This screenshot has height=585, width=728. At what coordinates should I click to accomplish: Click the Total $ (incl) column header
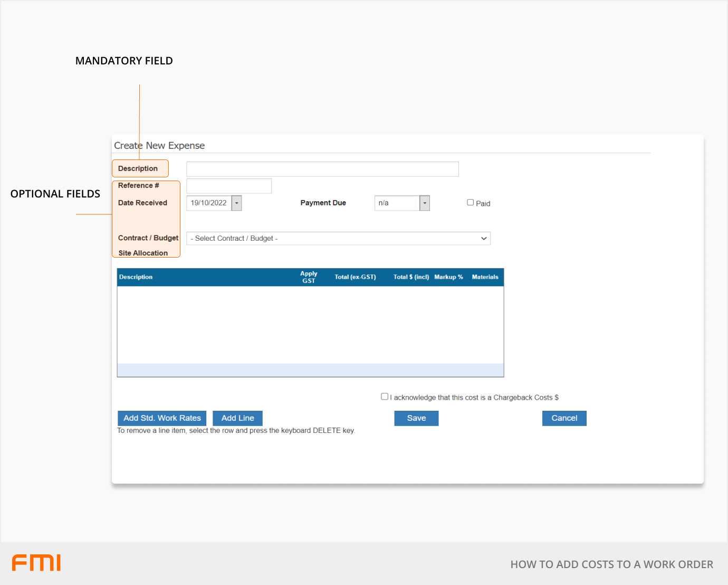click(411, 277)
